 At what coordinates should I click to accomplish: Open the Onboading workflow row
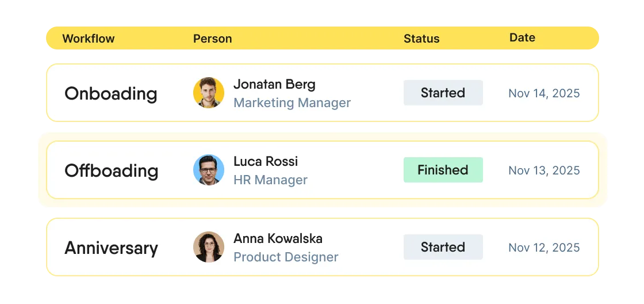(x=110, y=93)
